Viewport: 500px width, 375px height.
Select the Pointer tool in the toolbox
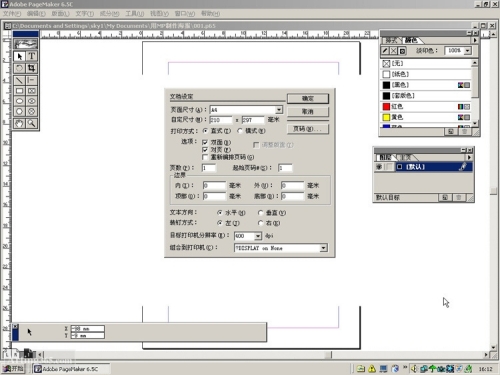[19, 56]
